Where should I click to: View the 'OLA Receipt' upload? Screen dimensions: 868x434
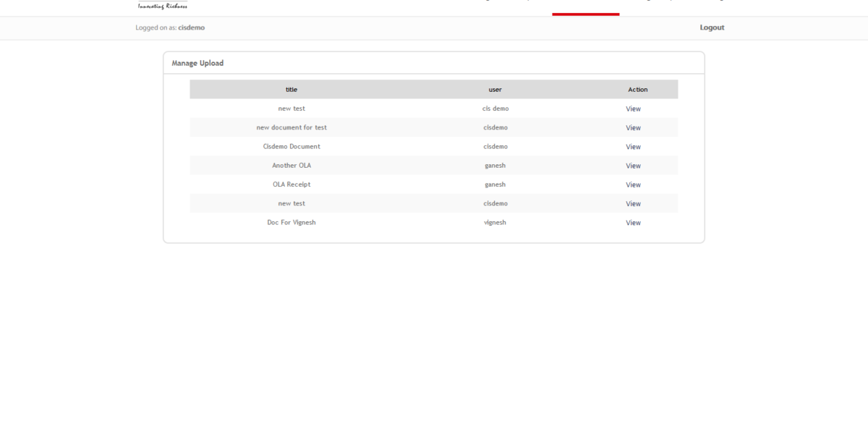pos(633,184)
